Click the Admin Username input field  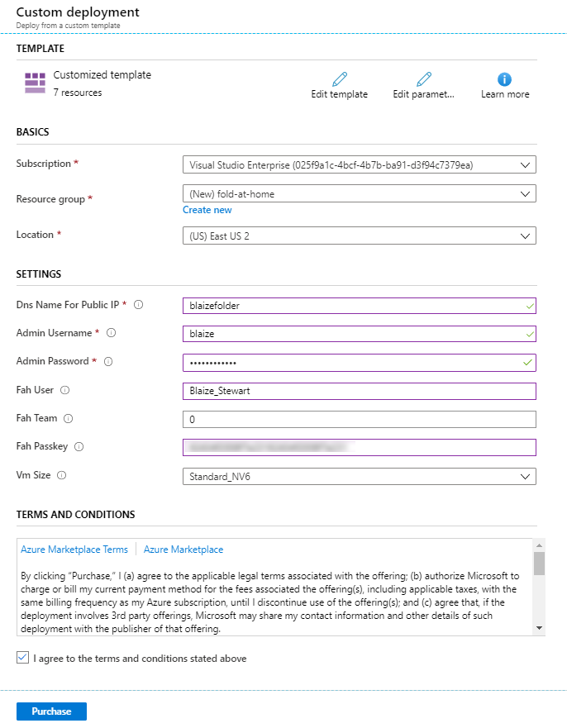tap(359, 334)
